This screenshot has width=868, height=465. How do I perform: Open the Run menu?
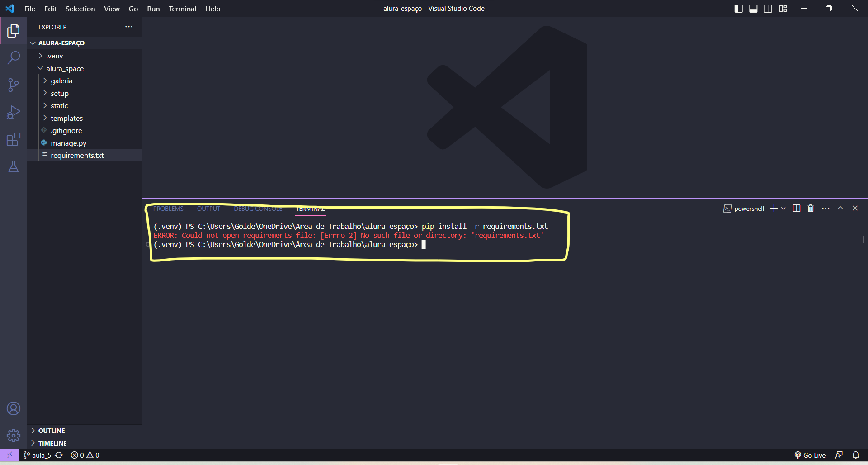click(x=153, y=9)
